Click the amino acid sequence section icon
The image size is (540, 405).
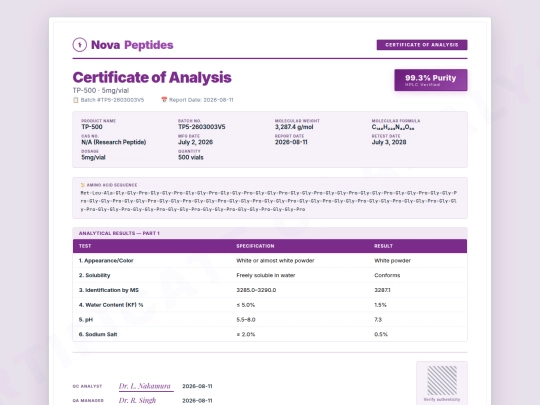pos(83,185)
